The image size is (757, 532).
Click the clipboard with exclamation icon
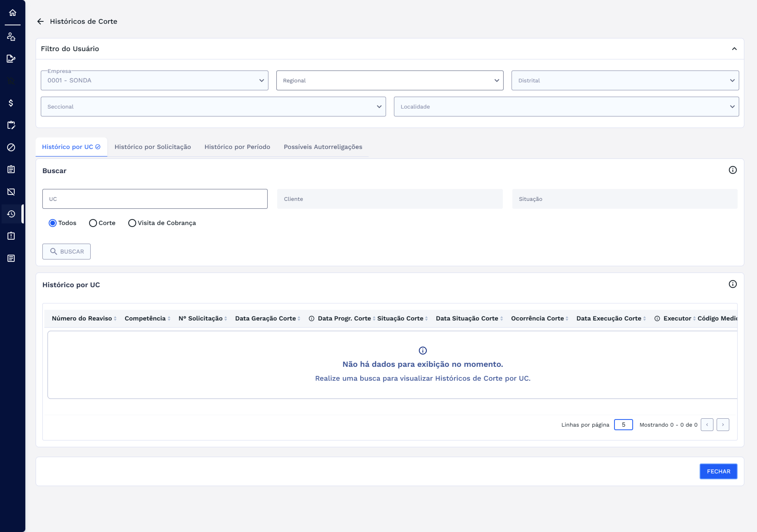[11, 236]
